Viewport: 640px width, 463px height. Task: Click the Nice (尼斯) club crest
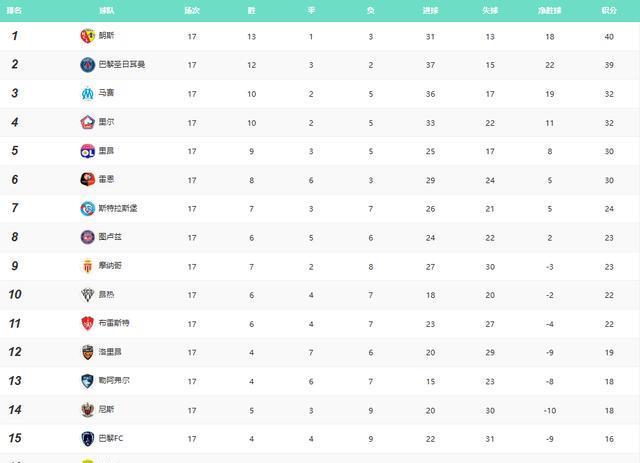click(x=87, y=409)
